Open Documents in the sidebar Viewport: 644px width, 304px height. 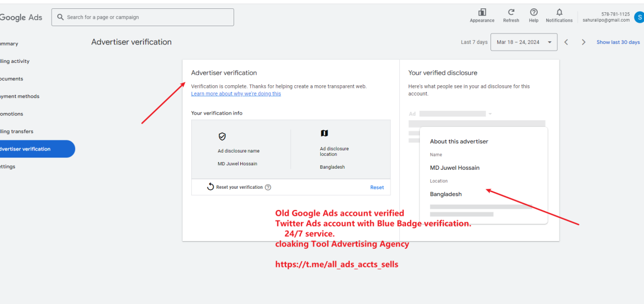(x=12, y=79)
